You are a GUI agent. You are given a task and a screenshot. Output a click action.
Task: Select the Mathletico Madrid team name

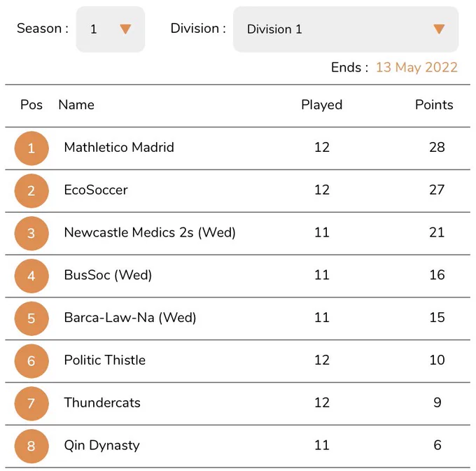pyautogui.click(x=119, y=148)
